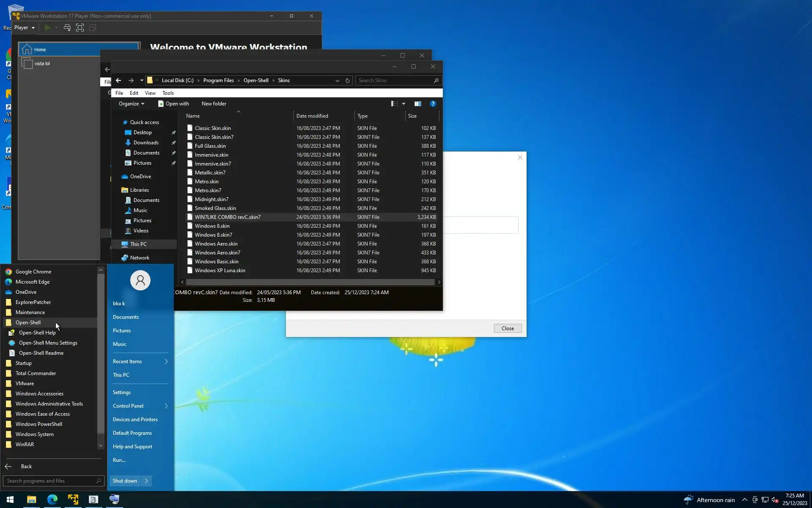Open the Organize dropdown in Explorer
The image size is (812, 508).
131,104
